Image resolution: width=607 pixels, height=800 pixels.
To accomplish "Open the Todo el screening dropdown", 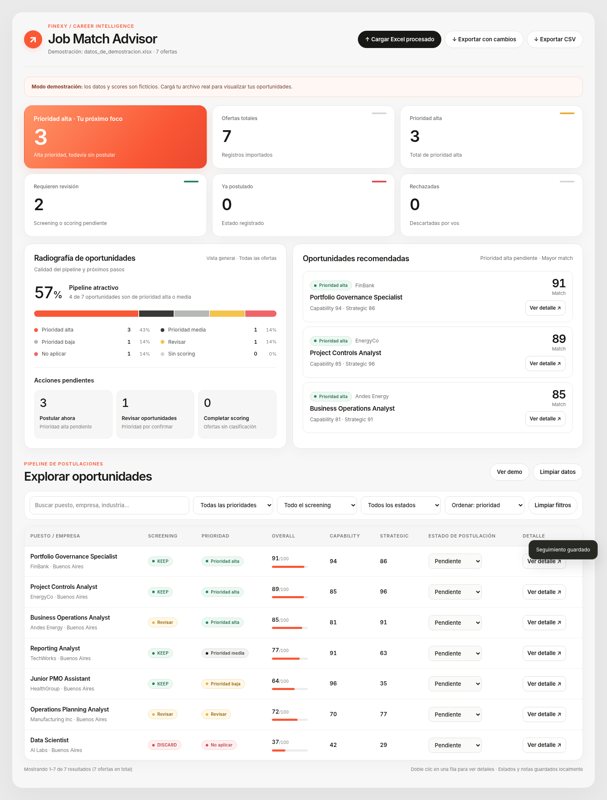I will [317, 505].
